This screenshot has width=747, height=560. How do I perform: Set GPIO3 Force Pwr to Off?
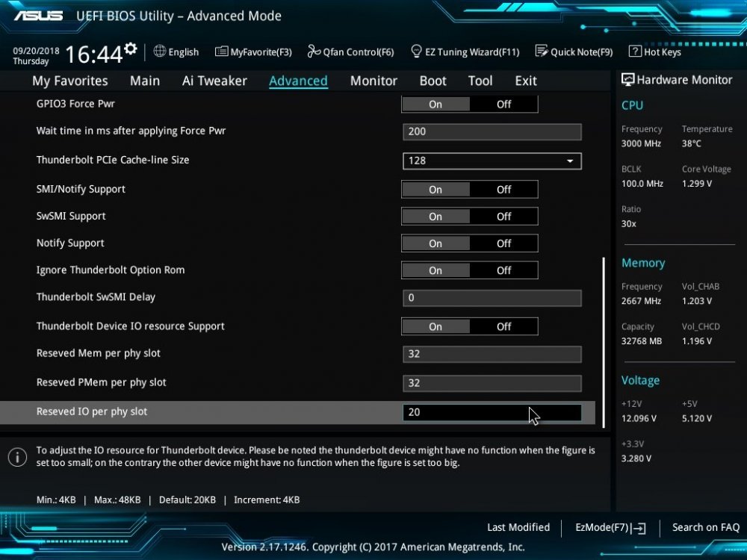coord(503,105)
